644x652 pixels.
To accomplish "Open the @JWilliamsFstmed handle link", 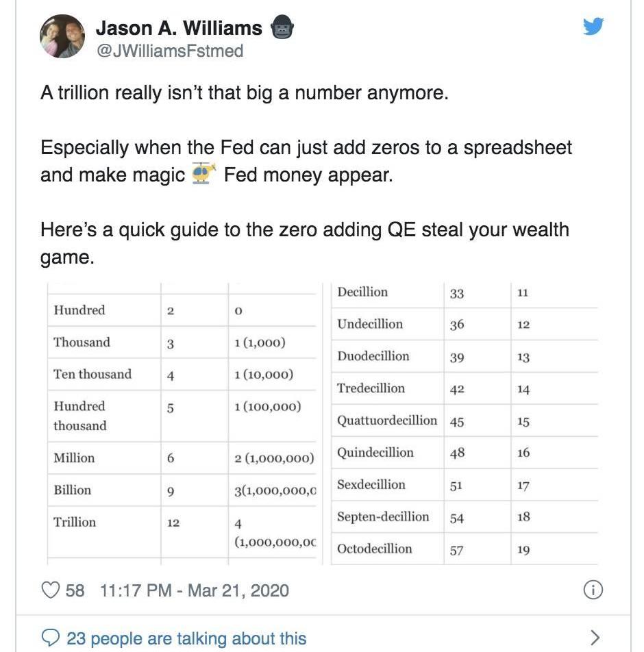I will coord(169,51).
